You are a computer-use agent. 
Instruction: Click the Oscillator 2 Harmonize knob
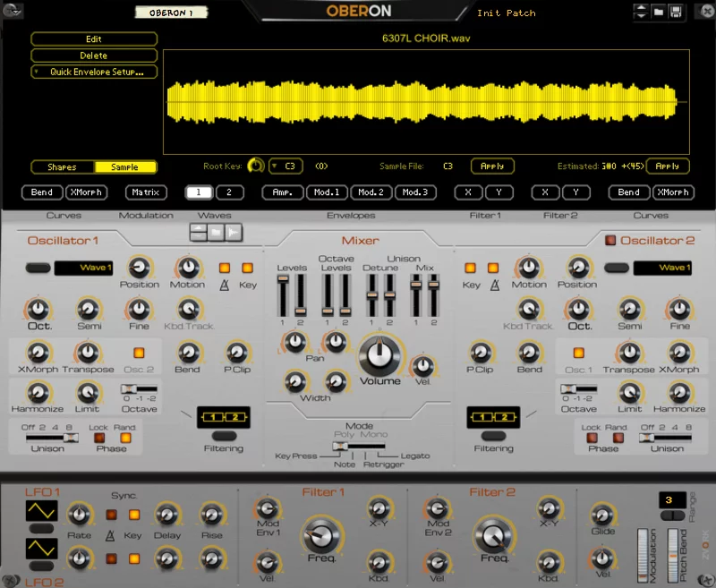click(679, 393)
